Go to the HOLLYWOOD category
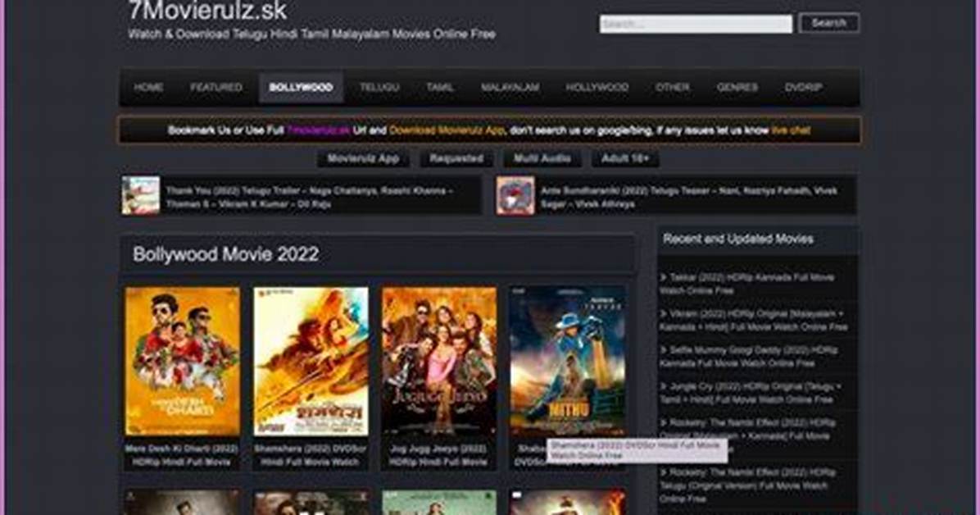The image size is (980, 515). (x=597, y=88)
